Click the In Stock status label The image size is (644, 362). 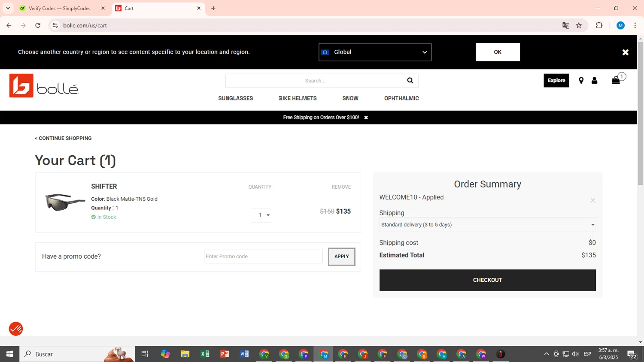pos(104,217)
